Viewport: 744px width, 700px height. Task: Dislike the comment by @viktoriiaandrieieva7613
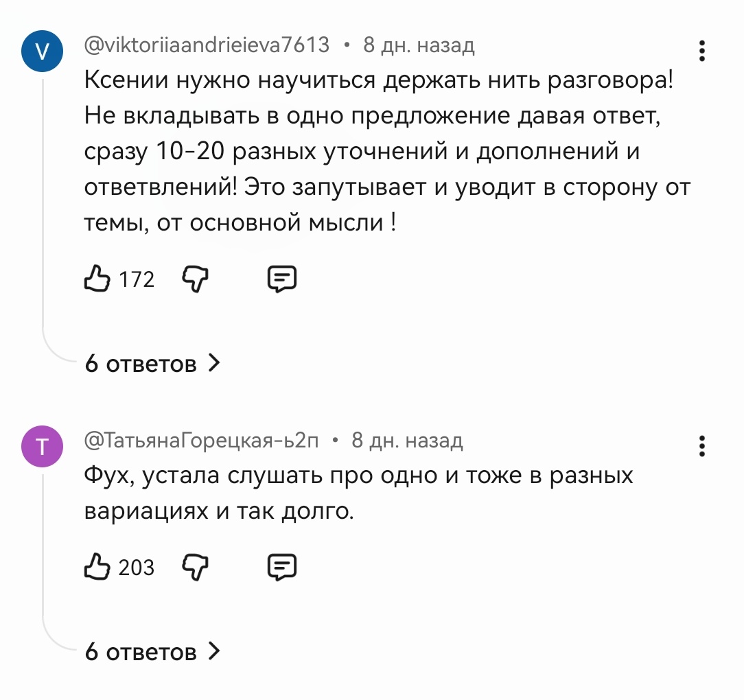point(195,278)
